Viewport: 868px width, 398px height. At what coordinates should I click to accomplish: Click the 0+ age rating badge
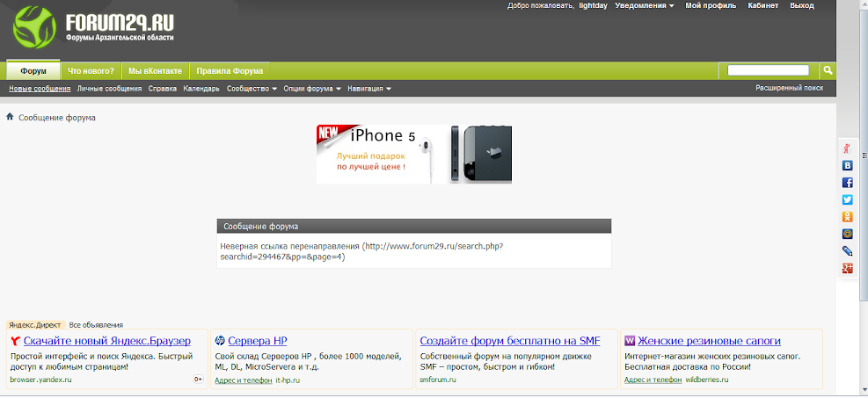tap(199, 380)
